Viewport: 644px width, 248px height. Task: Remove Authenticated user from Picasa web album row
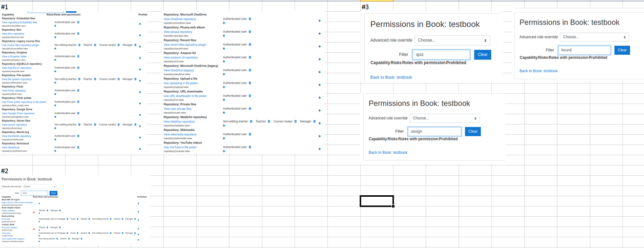click(250, 32)
